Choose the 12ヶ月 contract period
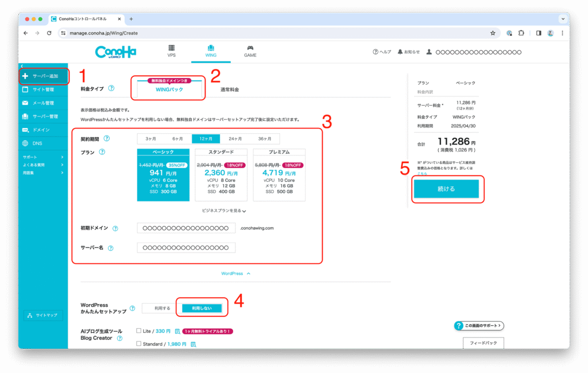Screen dimensions: 588x373 [x=206, y=139]
